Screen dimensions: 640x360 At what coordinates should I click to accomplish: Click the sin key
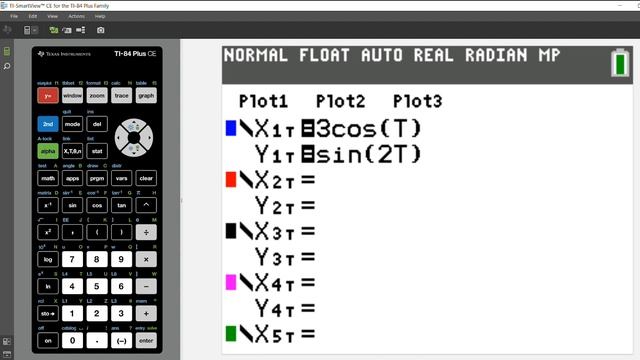pos(72,205)
